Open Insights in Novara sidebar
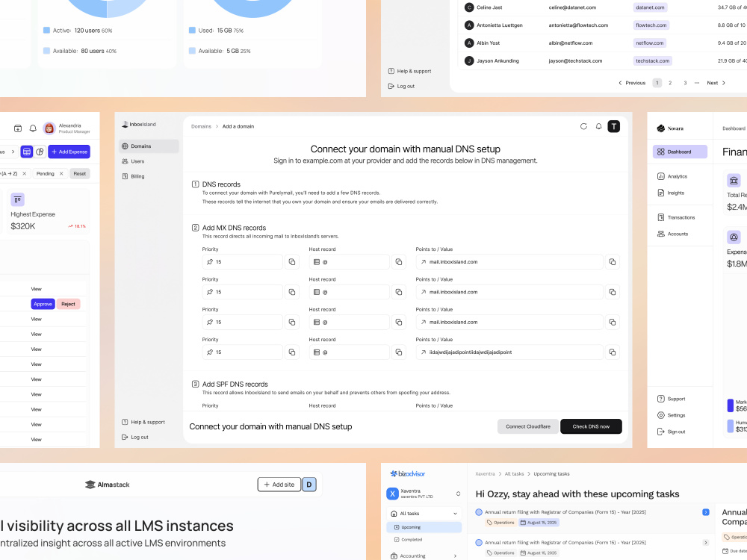 pyautogui.click(x=671, y=193)
